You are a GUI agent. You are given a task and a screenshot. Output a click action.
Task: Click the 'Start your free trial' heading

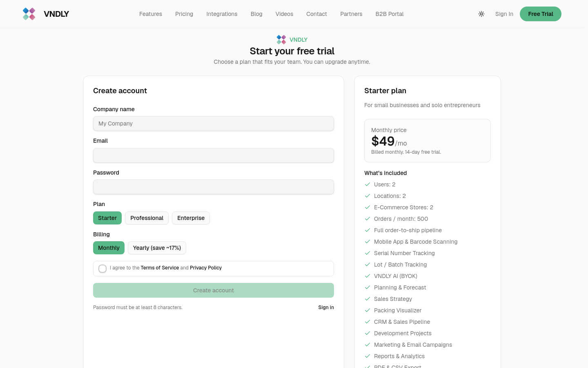coord(292,51)
